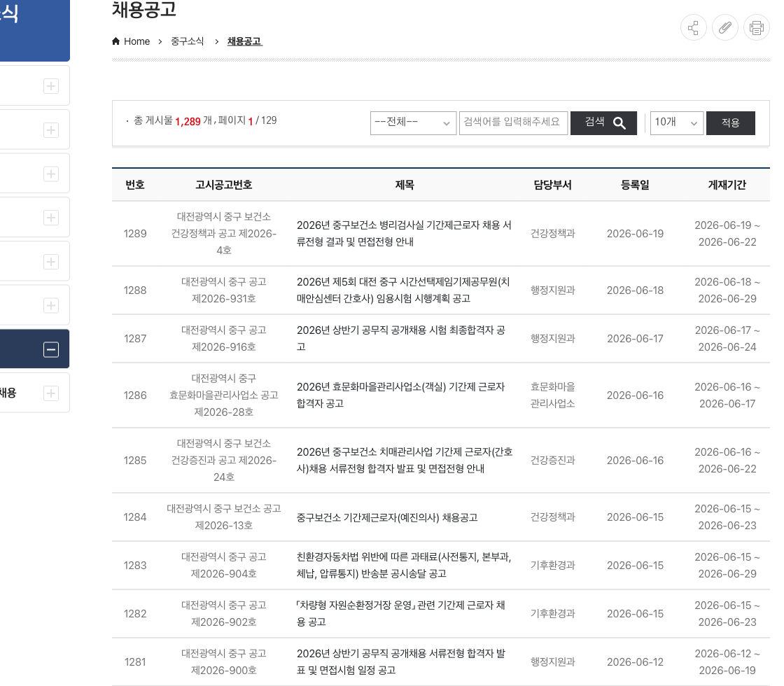Click the Home breadcrumb link
The width and height of the screenshot is (784, 686).
pyautogui.click(x=131, y=41)
